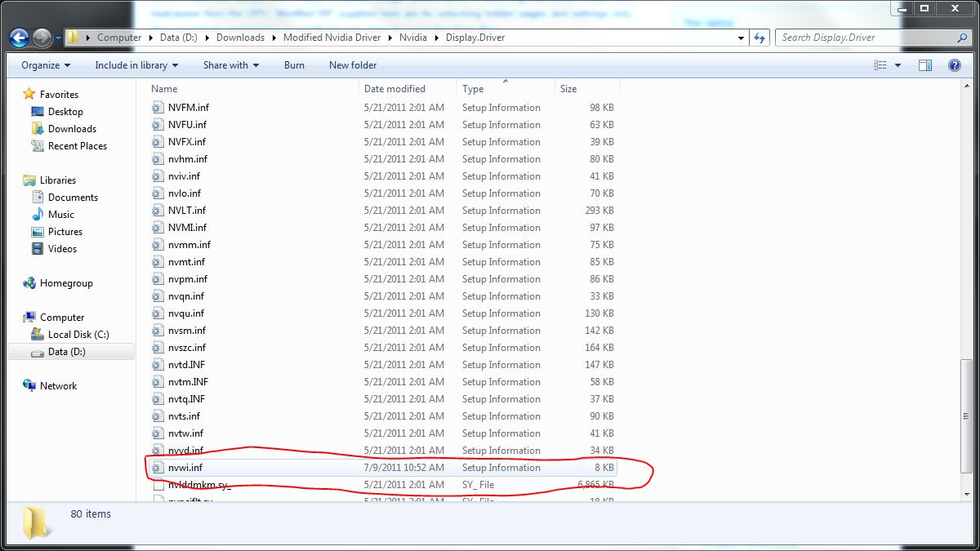
Task: Click the New folder button
Action: click(x=353, y=65)
